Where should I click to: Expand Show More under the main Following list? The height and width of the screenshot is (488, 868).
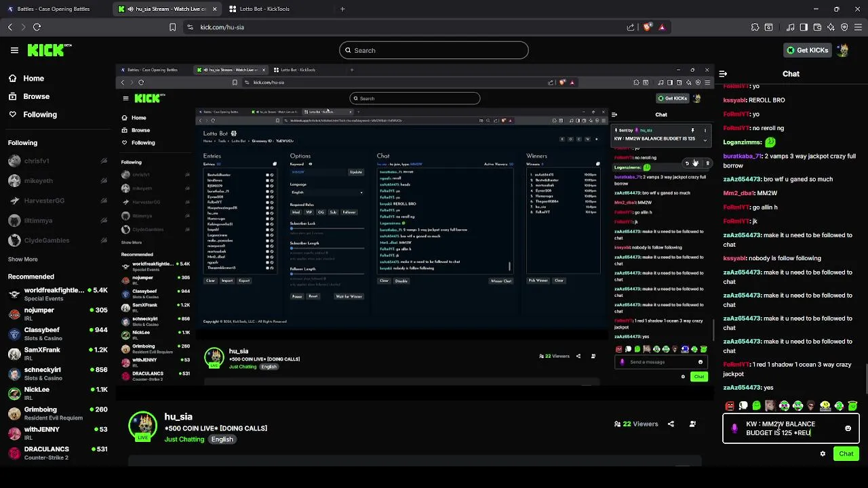(x=23, y=259)
